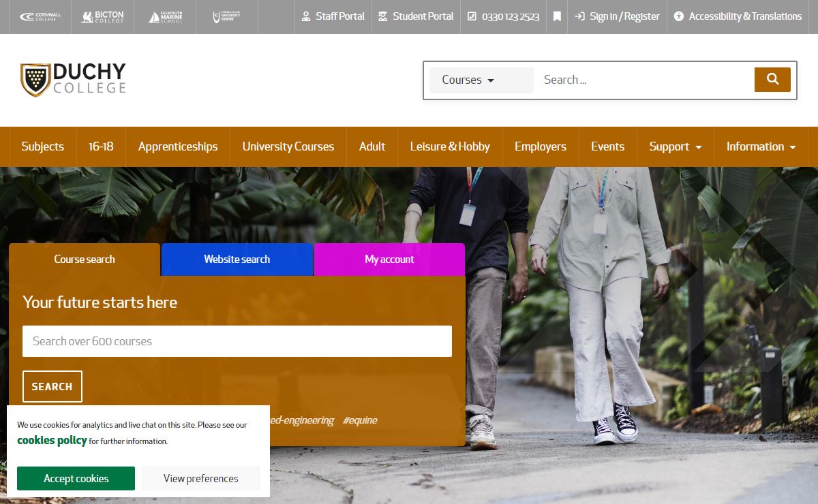Switch to the My account tab
This screenshot has width=818, height=504.
[389, 259]
